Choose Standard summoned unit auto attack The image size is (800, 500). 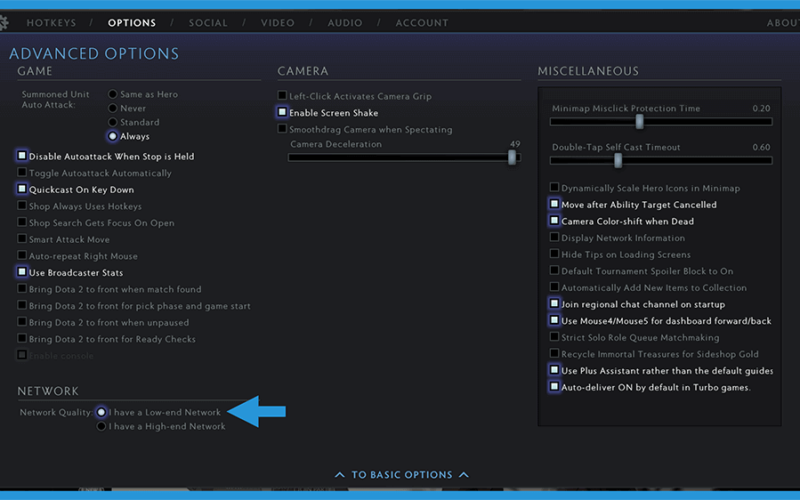click(x=113, y=122)
